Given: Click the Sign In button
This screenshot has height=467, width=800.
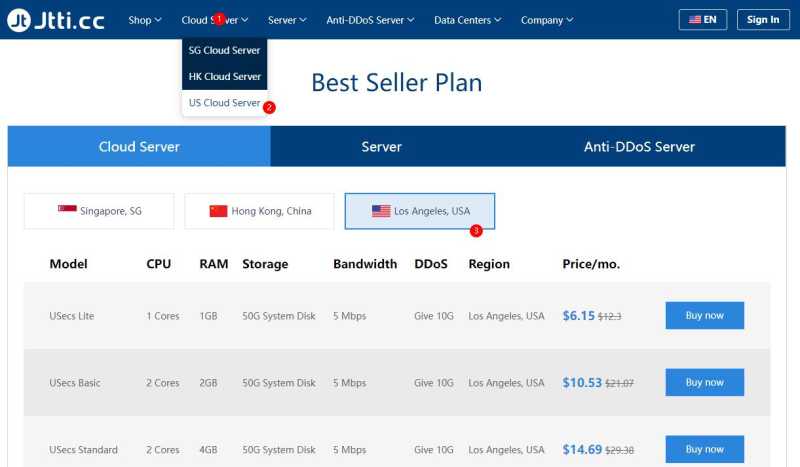Looking at the screenshot, I should tap(763, 20).
